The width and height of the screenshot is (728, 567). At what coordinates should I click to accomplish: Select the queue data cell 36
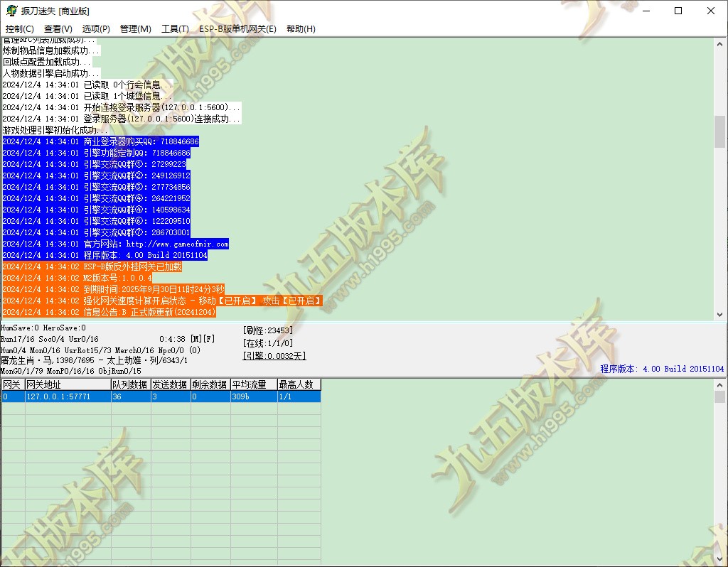click(131, 396)
